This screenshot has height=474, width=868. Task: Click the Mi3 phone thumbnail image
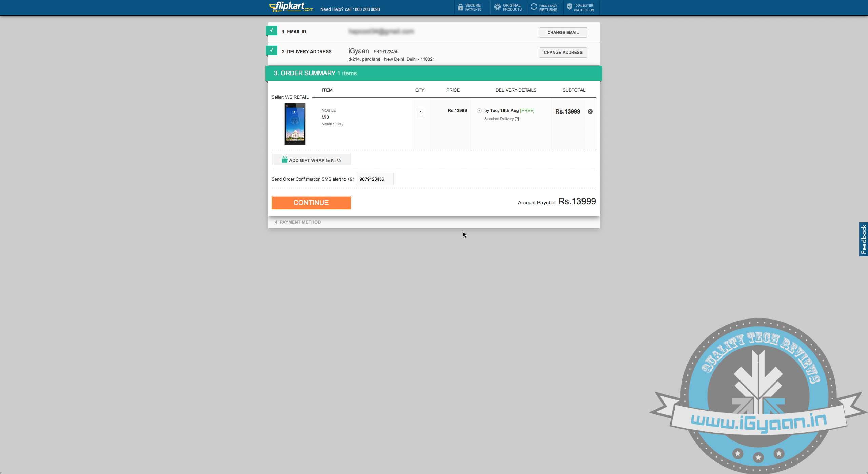tap(295, 124)
